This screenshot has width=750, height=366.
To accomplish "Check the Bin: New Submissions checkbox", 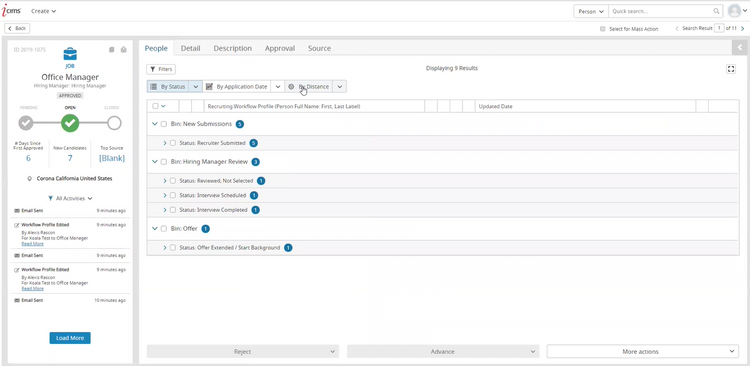I will click(x=164, y=124).
